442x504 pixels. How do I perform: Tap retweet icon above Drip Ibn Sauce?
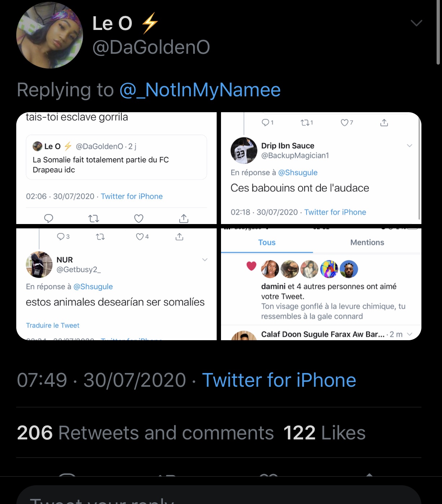(305, 123)
